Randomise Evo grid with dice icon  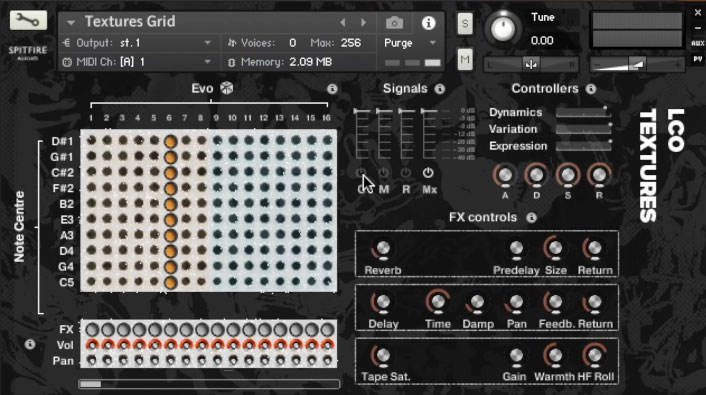pyautogui.click(x=226, y=88)
